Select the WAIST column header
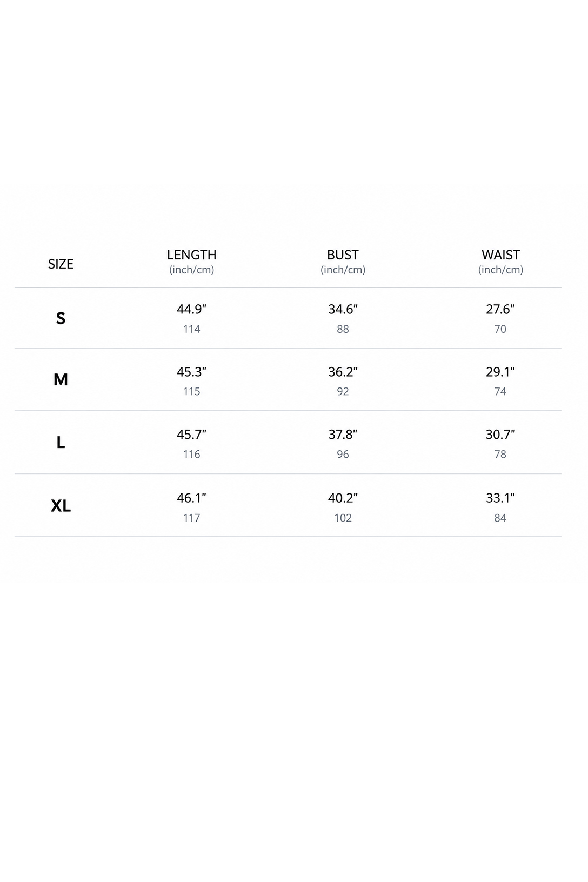Image resolution: width=588 pixels, height=882 pixels. tap(500, 255)
